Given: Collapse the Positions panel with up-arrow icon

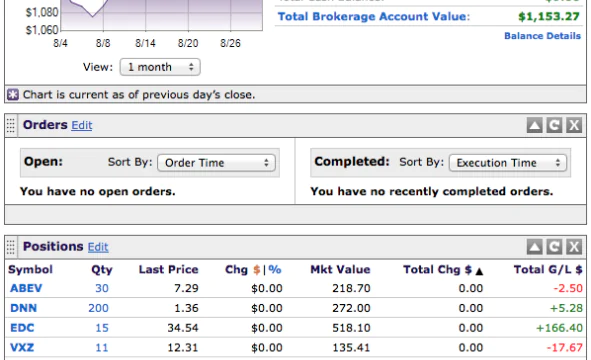Looking at the screenshot, I should 534,247.
